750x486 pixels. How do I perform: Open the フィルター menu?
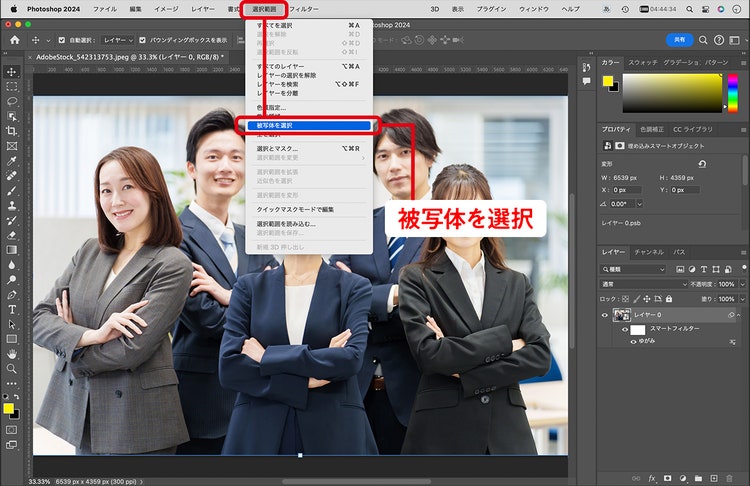(304, 9)
